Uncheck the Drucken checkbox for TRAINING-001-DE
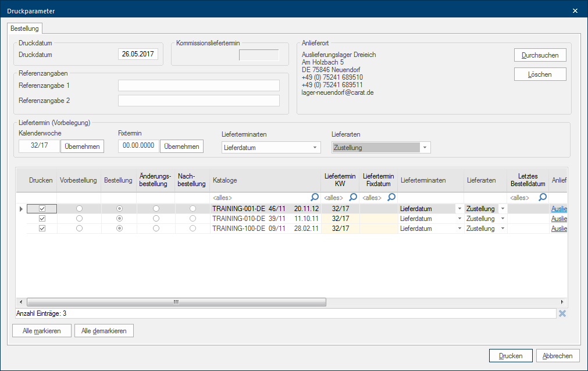The width and height of the screenshot is (588, 371). tap(41, 209)
